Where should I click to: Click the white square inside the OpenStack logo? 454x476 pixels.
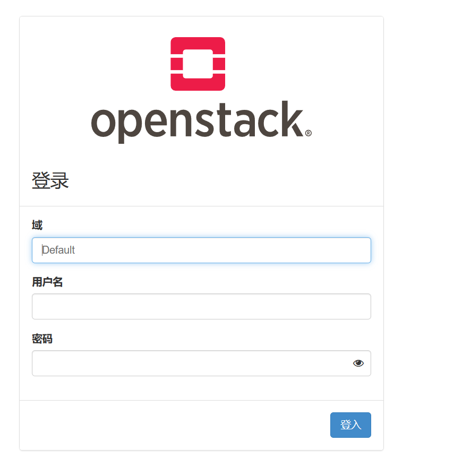coord(198,64)
